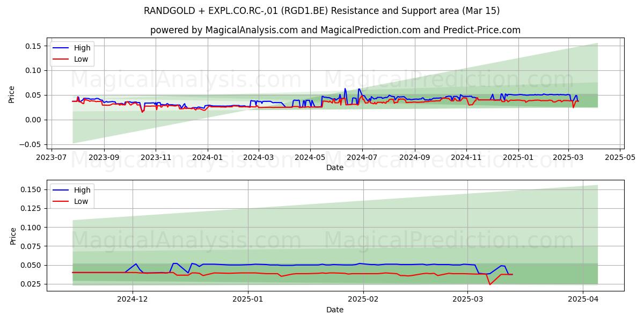
Task: Click the 0.150 price tick on bottom chart
Action: tap(32, 189)
